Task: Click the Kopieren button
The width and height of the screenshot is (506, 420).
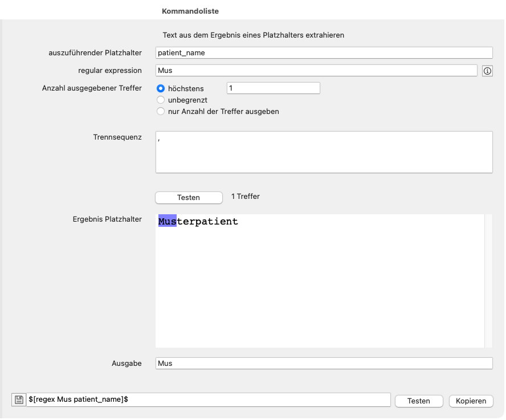Action: (471, 401)
